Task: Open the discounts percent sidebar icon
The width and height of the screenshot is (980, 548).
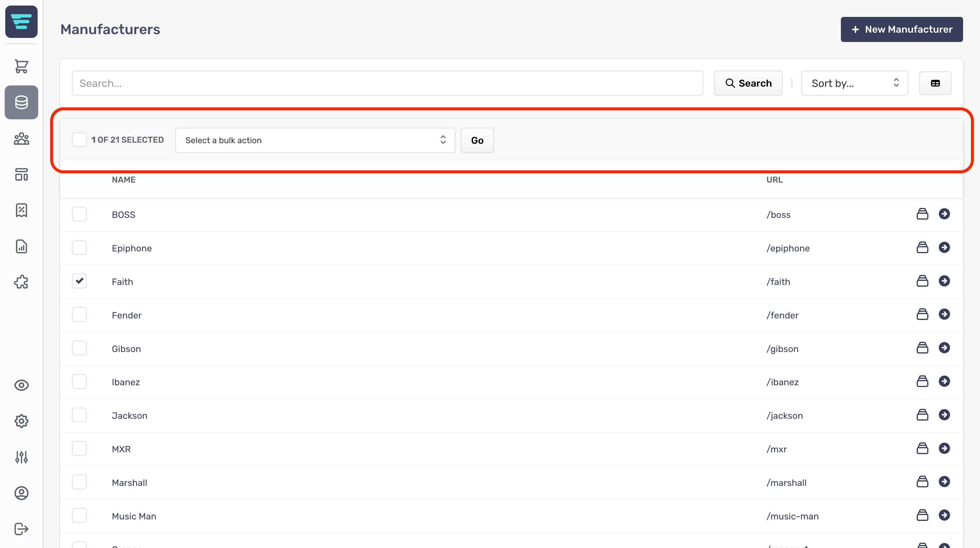Action: point(21,210)
